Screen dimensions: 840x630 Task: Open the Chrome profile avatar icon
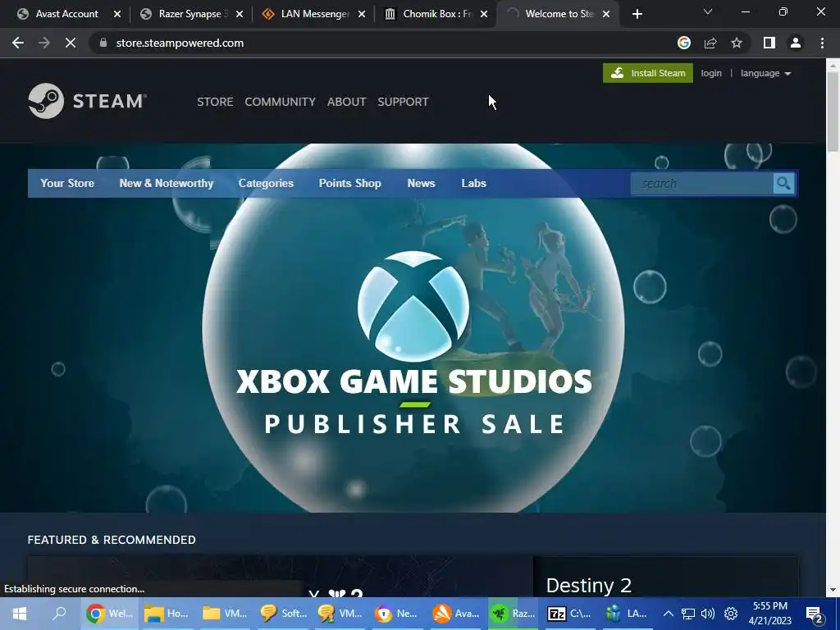796,43
